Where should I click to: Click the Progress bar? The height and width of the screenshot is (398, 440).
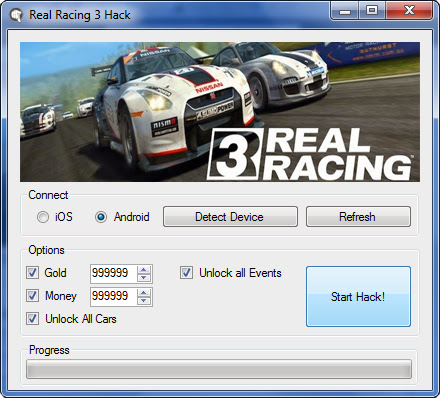point(219,369)
